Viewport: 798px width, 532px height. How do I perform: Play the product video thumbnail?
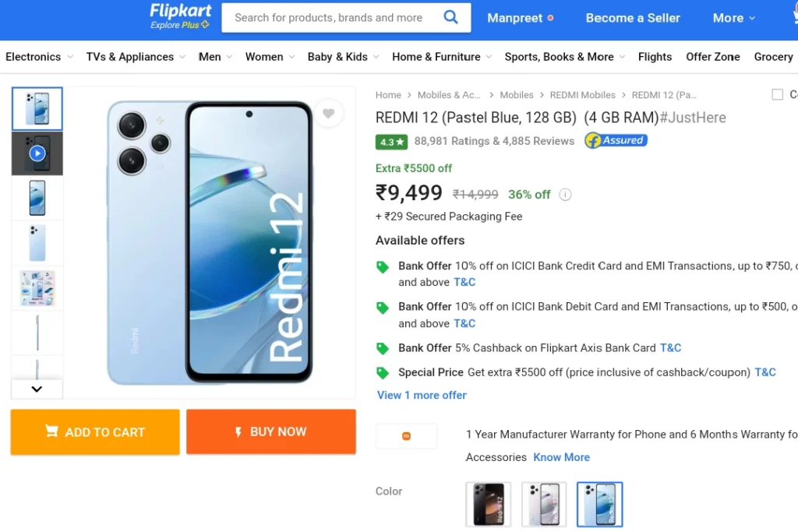(x=37, y=153)
